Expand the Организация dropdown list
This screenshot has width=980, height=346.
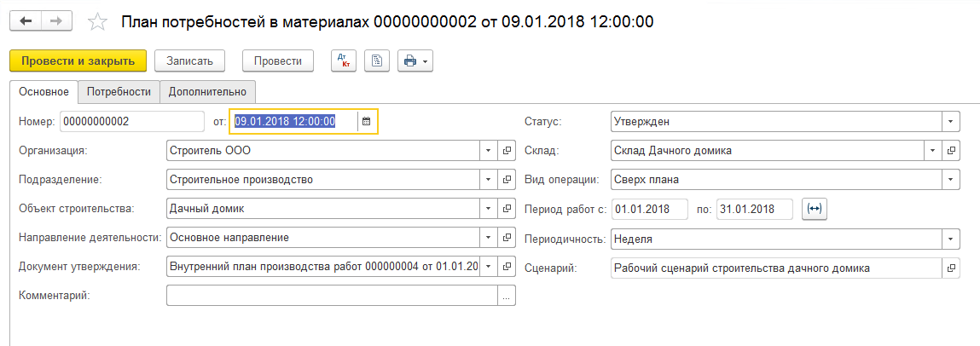(x=489, y=151)
